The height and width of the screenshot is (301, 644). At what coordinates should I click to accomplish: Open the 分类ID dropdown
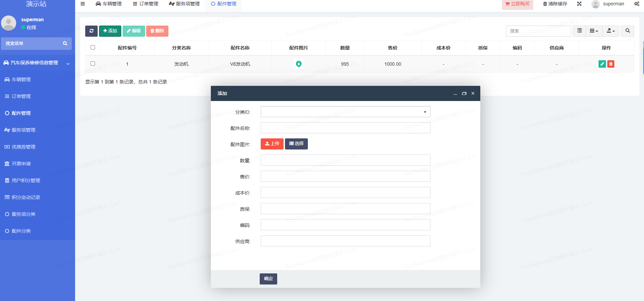(345, 112)
